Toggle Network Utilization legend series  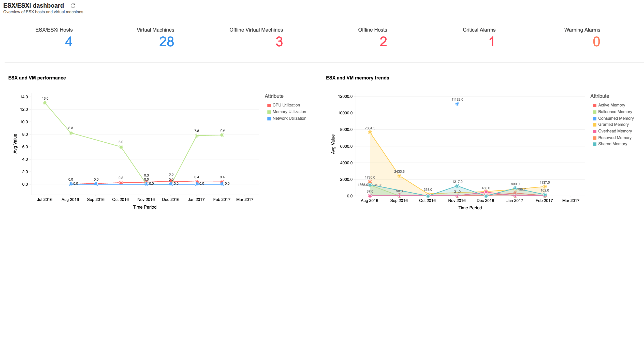[289, 118]
